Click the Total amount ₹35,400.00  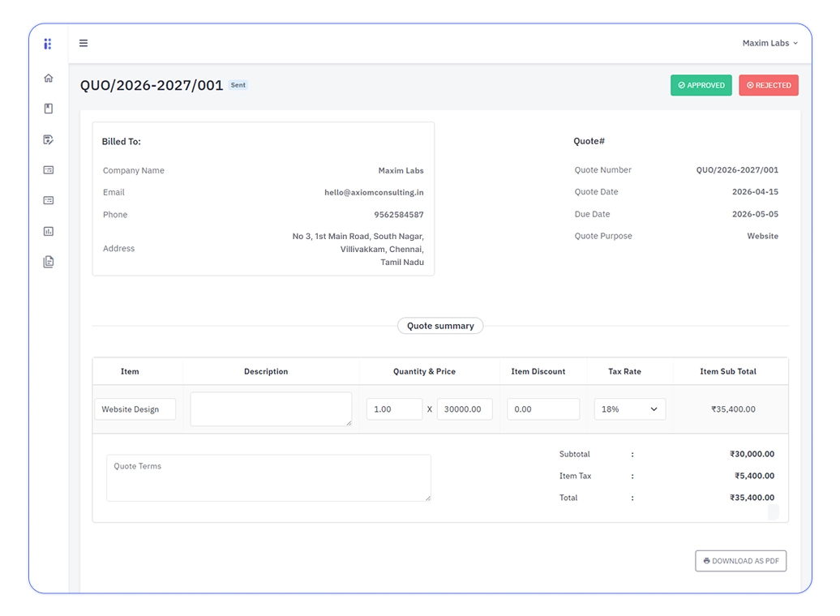752,498
